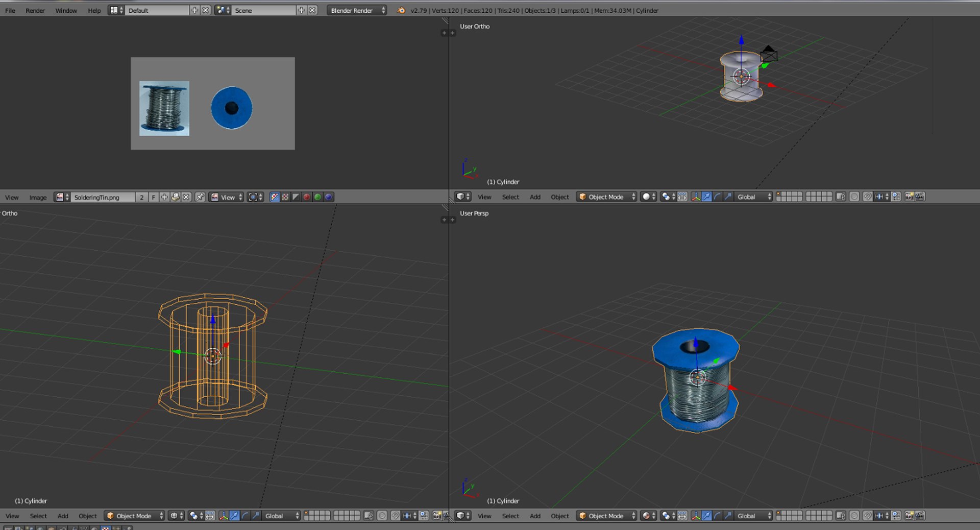Click the OpenGL render camera icon in top-right viewport
Screen dimensions: 980x530
909,197
